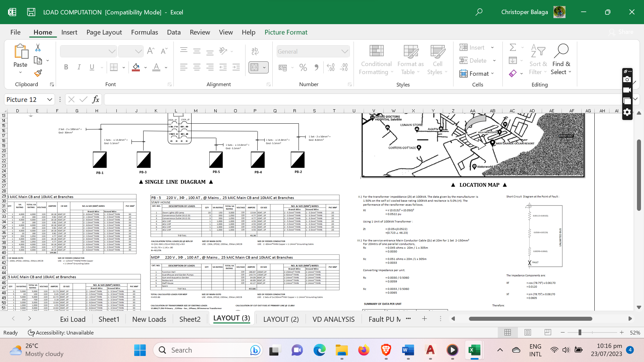Switch to Page Break Preview in status bar

pyautogui.click(x=548, y=332)
